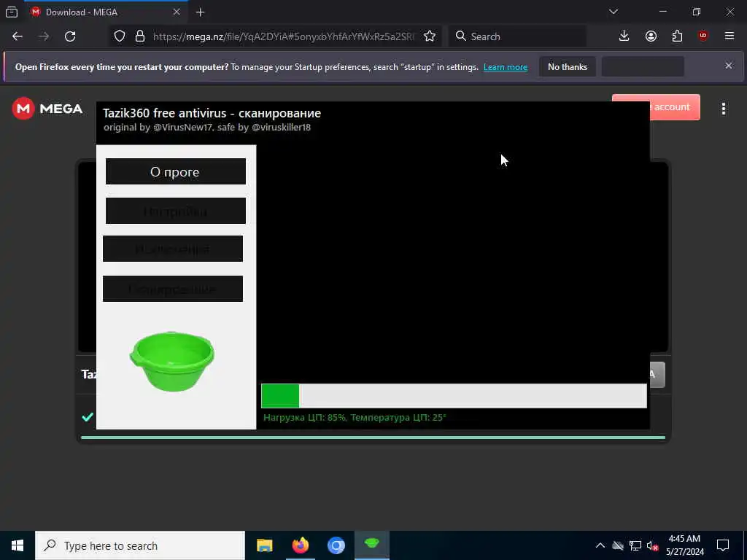Open Firefox View icon at tab bar start

coord(12,12)
